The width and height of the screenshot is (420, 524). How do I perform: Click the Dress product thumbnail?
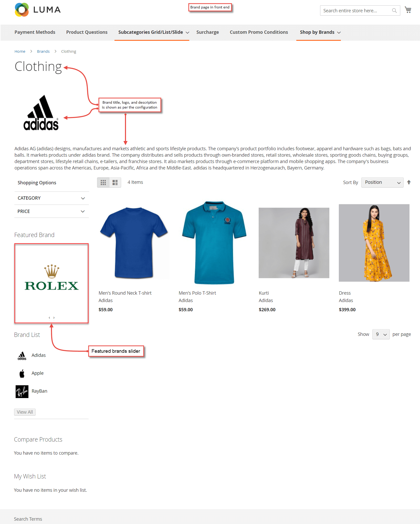tap(374, 243)
